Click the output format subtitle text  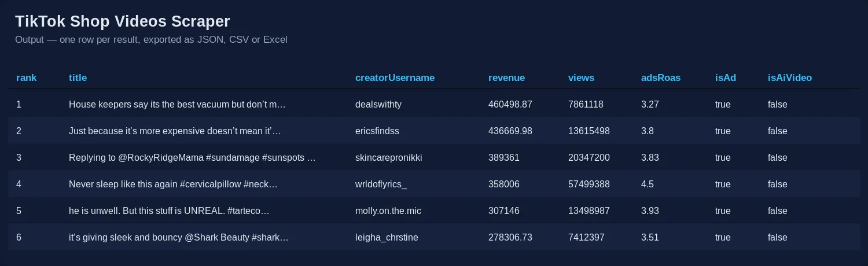(x=151, y=40)
